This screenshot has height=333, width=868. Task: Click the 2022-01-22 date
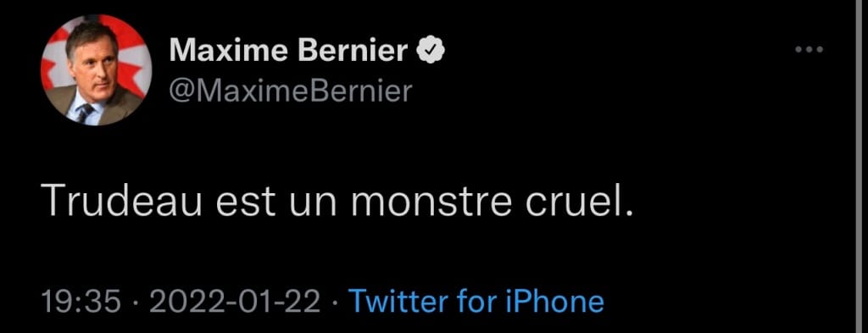pyautogui.click(x=235, y=302)
